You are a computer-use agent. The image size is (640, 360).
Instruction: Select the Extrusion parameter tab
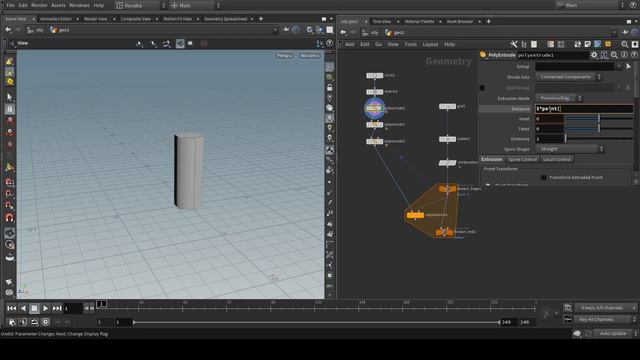coord(491,159)
